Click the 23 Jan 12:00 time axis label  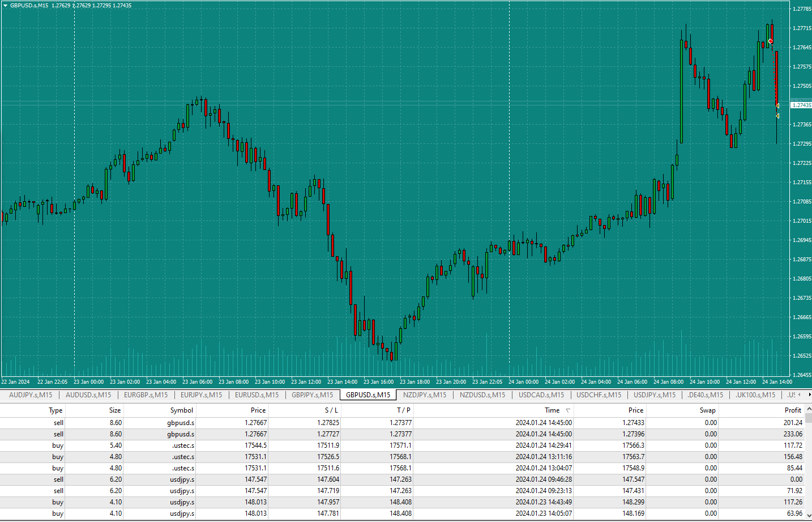(306, 382)
